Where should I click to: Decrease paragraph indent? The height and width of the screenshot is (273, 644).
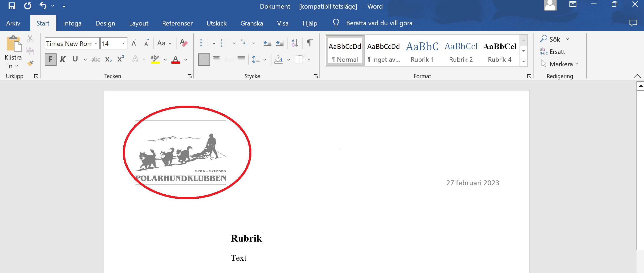pos(267,43)
